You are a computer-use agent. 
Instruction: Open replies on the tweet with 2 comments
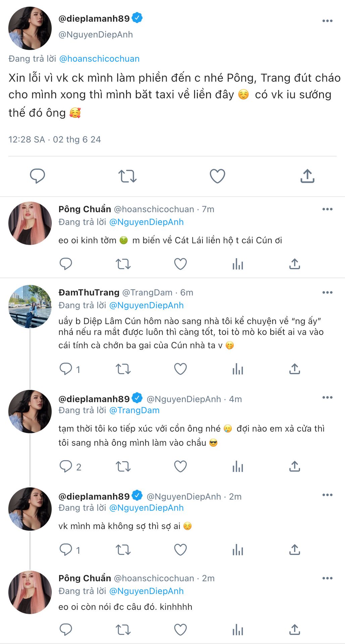(66, 467)
